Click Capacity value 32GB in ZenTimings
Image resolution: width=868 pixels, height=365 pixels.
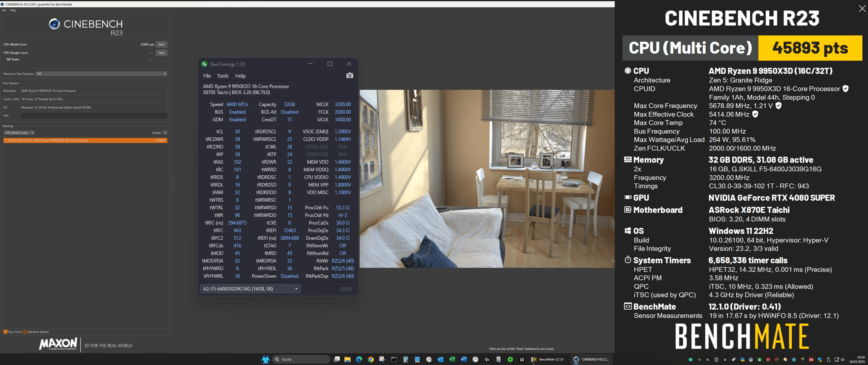[289, 104]
